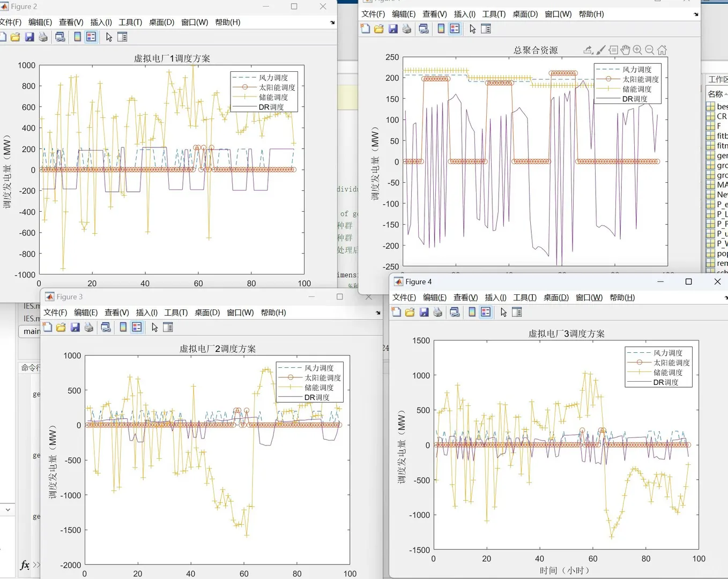728x579 pixels.
Task: Open the Property Inspector in Figure 4
Action: click(517, 313)
